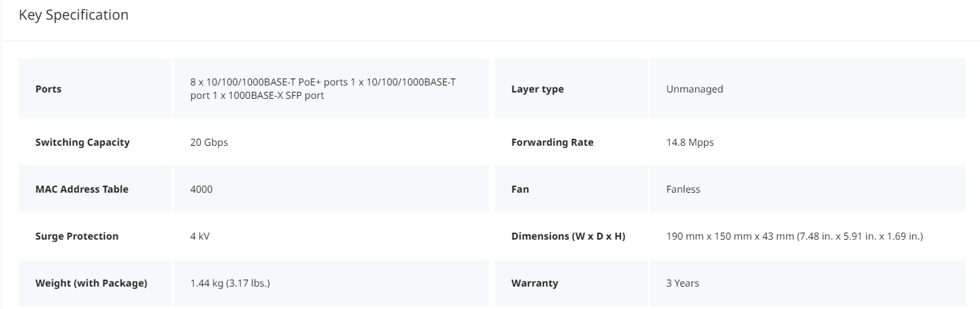Image resolution: width=980 pixels, height=309 pixels.
Task: Select the Layer type label
Action: click(538, 89)
